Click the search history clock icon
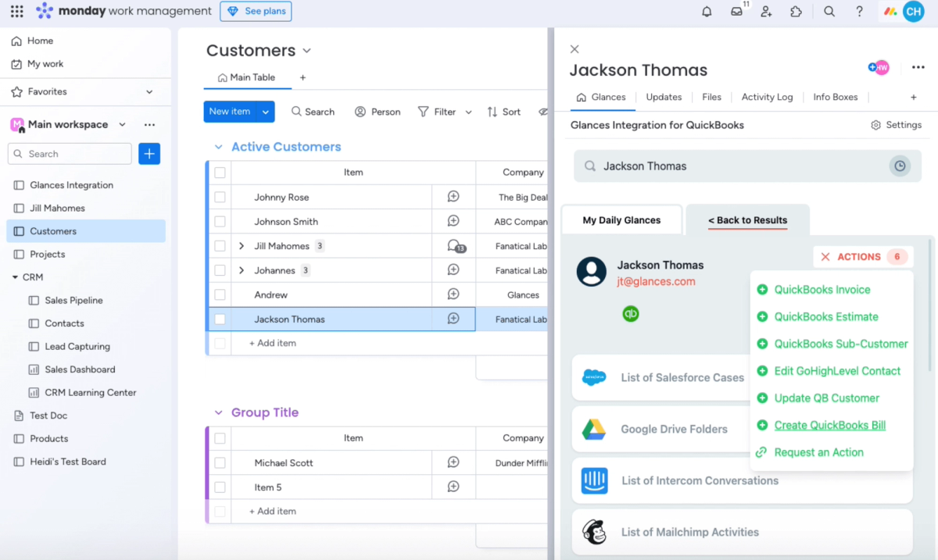The height and width of the screenshot is (560, 938). 900,166
